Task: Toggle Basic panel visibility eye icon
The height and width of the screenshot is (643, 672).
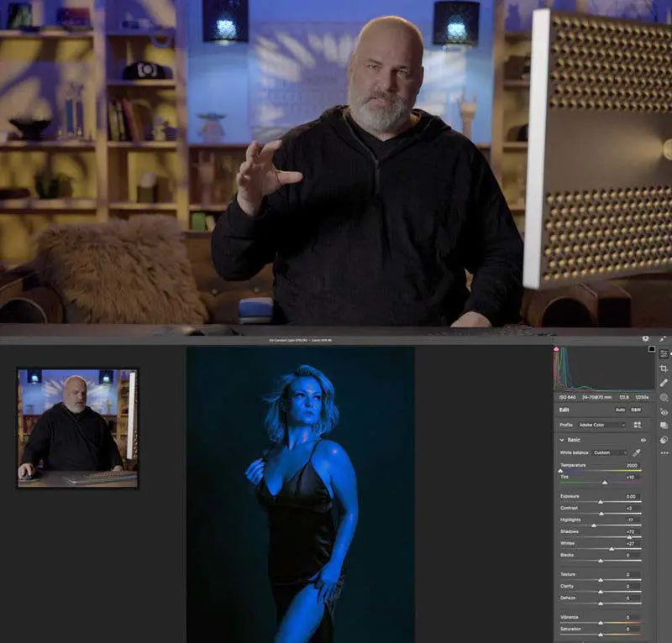Action: click(643, 440)
